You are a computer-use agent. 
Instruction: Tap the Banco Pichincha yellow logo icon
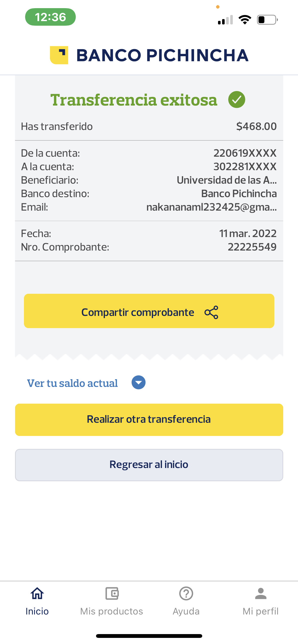[59, 55]
